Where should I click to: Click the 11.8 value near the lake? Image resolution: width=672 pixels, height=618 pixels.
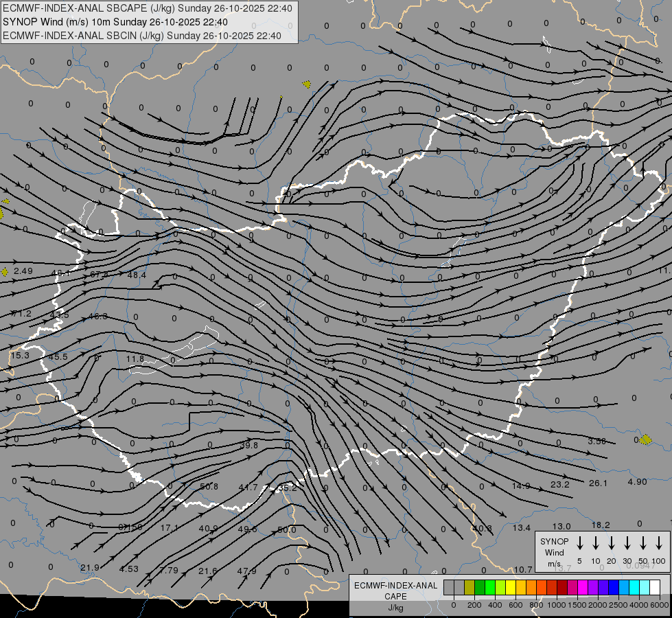tap(135, 358)
